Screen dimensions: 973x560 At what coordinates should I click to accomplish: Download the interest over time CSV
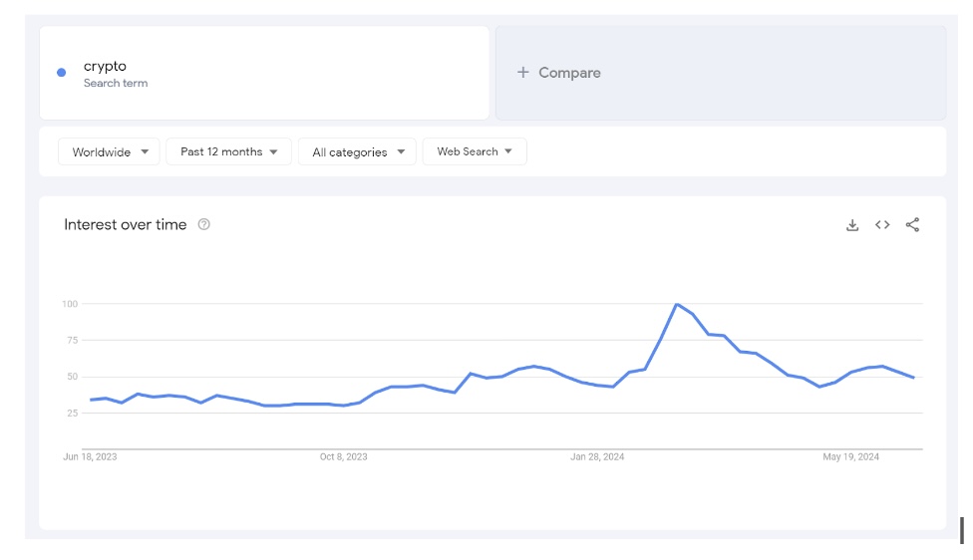click(x=852, y=225)
